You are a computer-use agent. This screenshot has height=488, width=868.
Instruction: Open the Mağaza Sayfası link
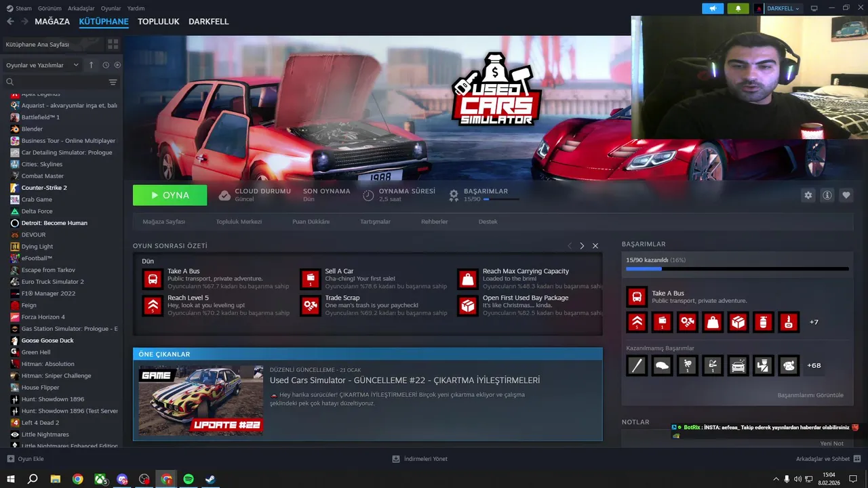tap(163, 222)
